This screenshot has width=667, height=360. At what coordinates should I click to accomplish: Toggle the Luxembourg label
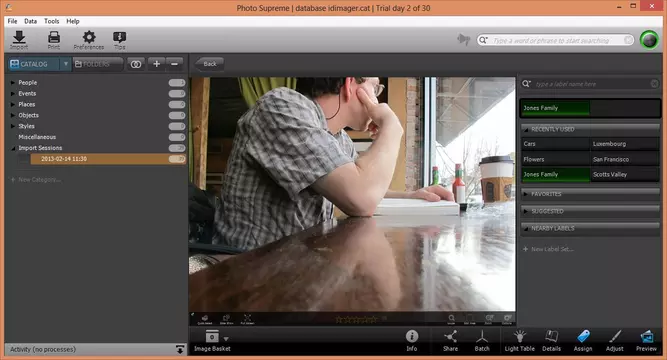click(624, 144)
